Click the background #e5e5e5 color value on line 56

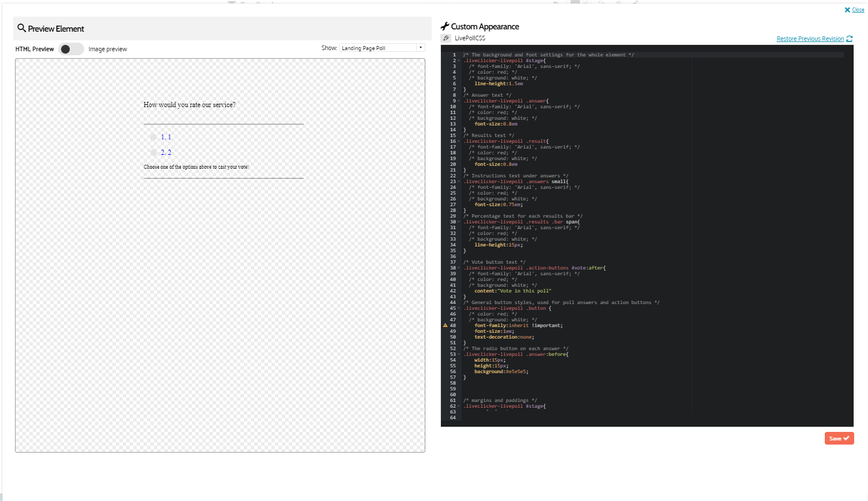[x=516, y=371]
